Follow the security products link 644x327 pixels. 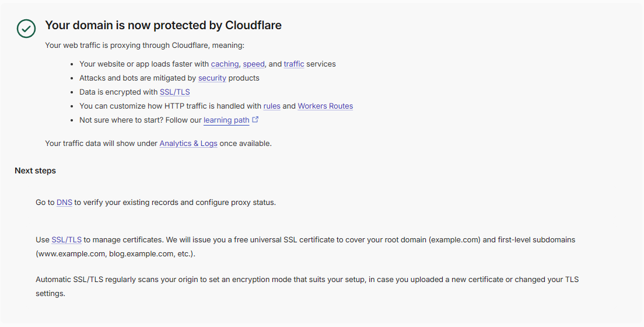point(212,78)
